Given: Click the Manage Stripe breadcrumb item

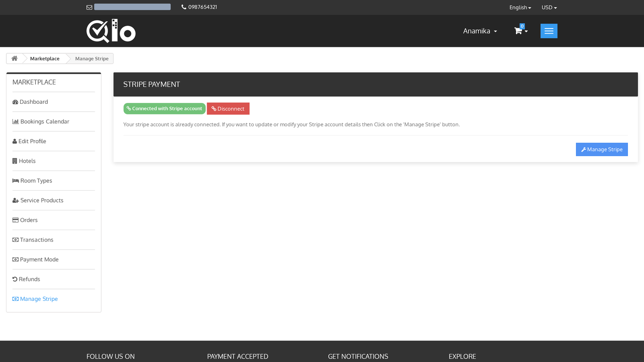Looking at the screenshot, I should pos(92,59).
